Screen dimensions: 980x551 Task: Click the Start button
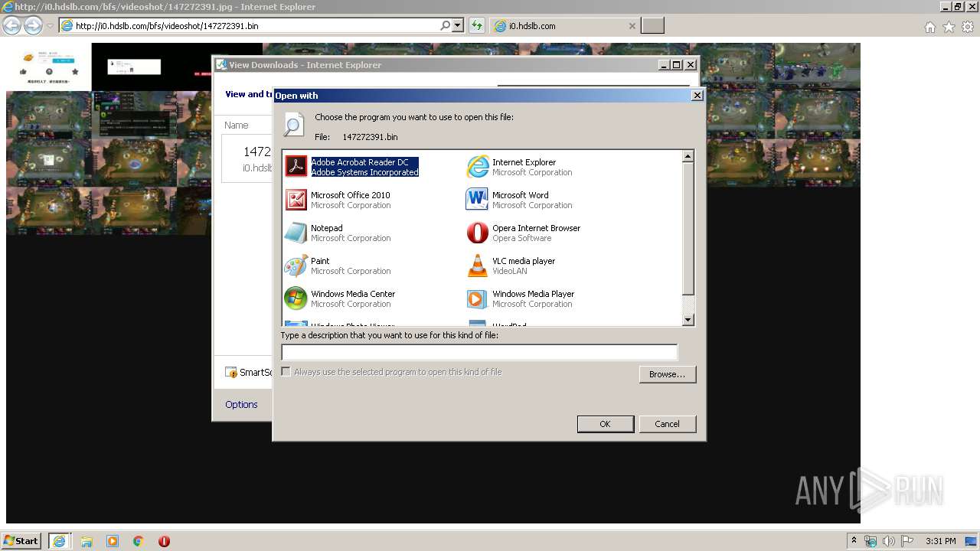pyautogui.click(x=21, y=541)
